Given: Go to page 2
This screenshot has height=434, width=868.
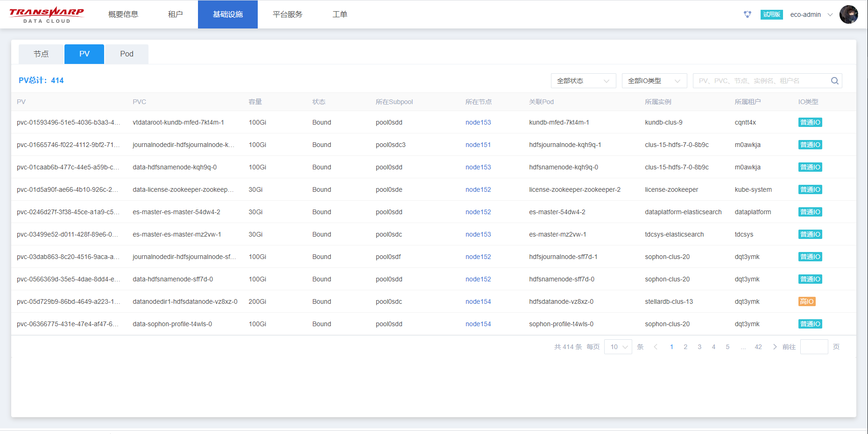Looking at the screenshot, I should (685, 347).
